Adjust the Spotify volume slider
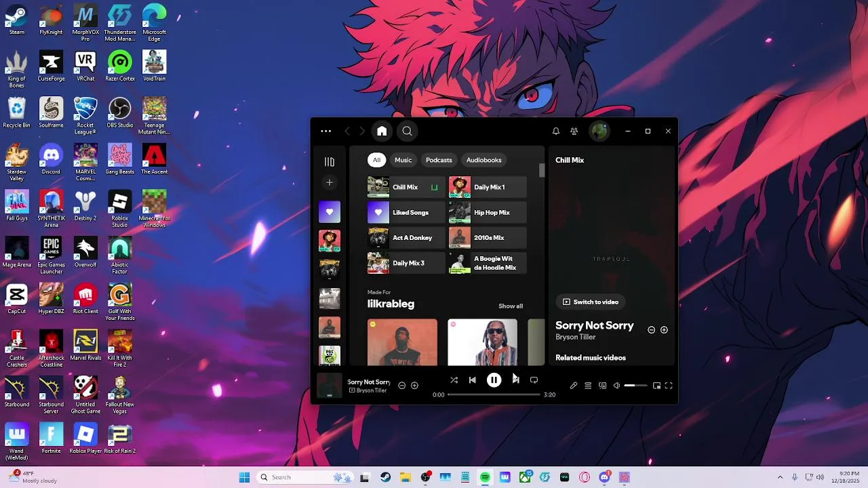Image resolution: width=868 pixels, height=488 pixels. click(x=635, y=386)
